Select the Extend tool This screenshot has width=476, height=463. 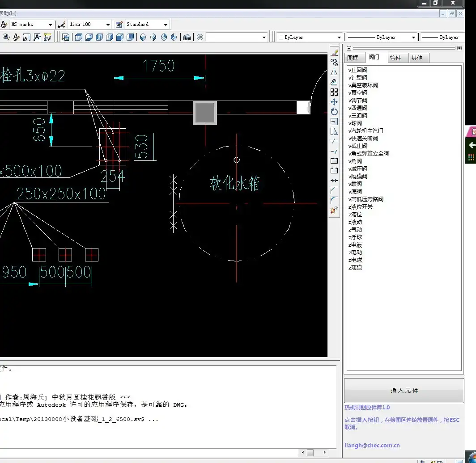click(x=334, y=151)
